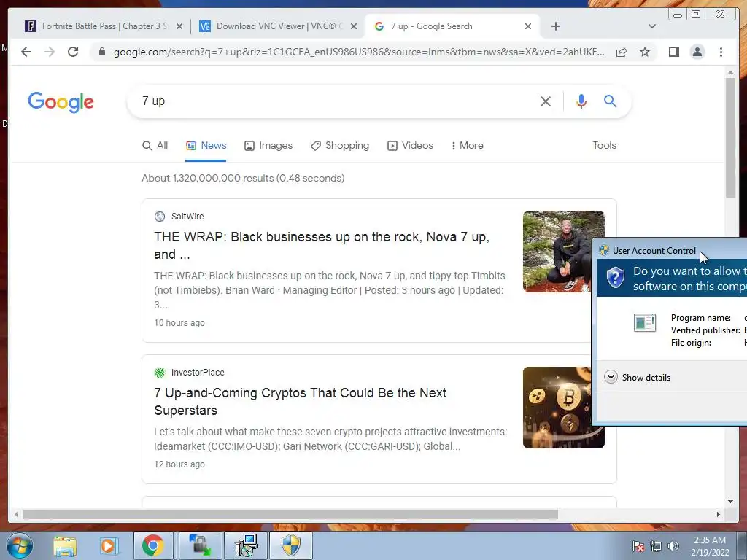Open Chrome profile avatar

tap(697, 52)
